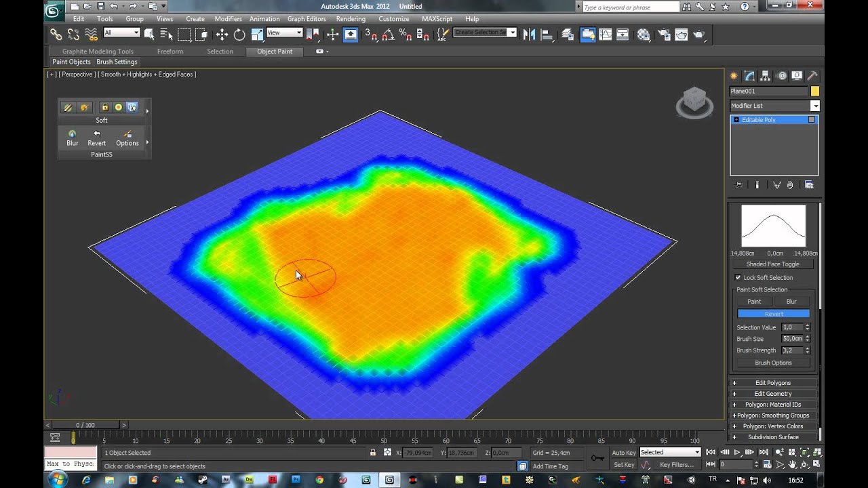Viewport: 868px width, 488px height.
Task: Click the Paint button under Paint Soft Selection
Action: [754, 302]
